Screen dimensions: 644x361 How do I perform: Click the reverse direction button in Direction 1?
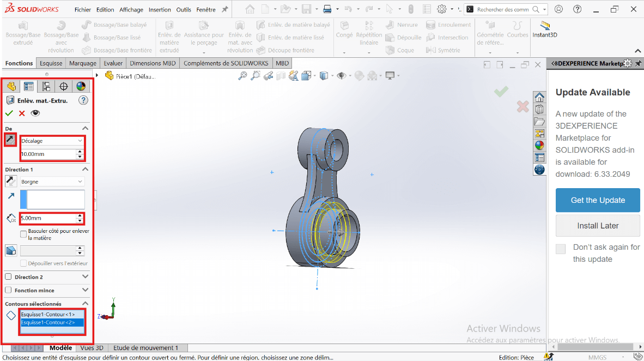pos(11,182)
